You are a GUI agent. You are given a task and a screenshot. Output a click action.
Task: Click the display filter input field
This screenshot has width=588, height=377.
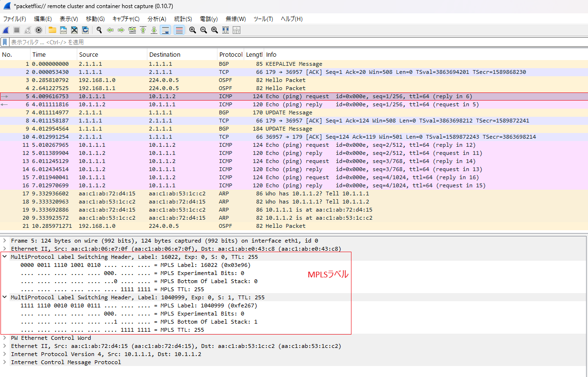coord(286,42)
